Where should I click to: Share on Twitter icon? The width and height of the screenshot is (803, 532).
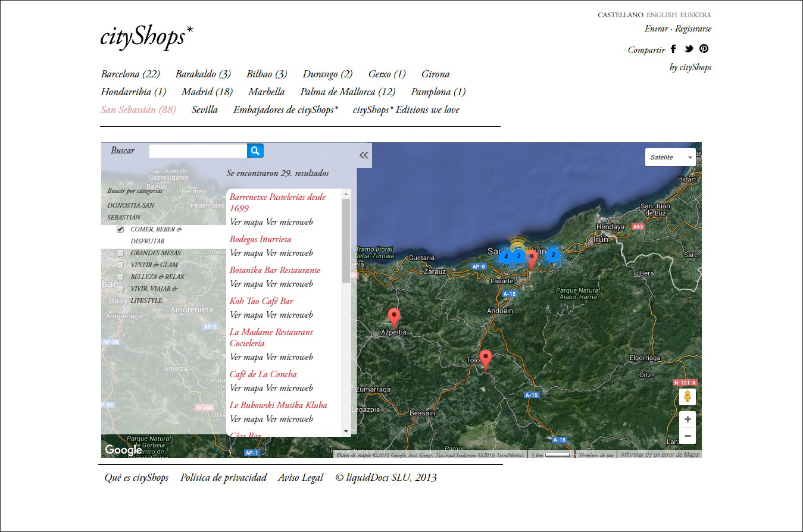[x=689, y=49]
